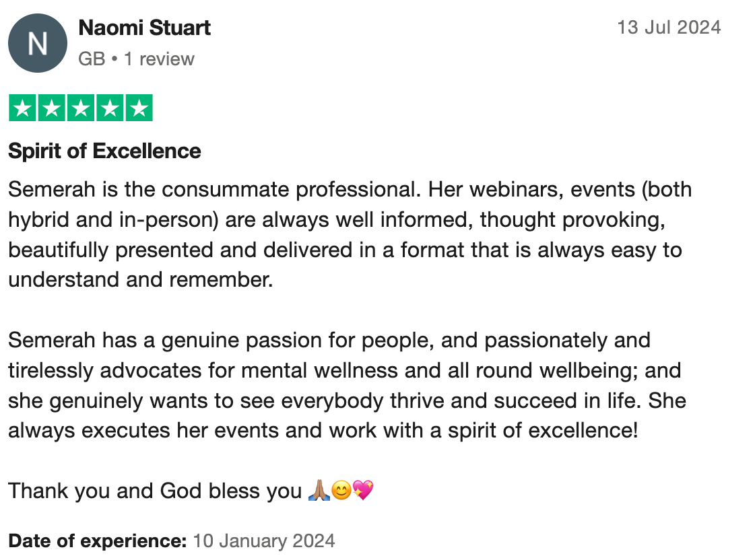Open Naomi Stuart's reviewer profile
This screenshot has width=755, height=560.
tap(145, 28)
